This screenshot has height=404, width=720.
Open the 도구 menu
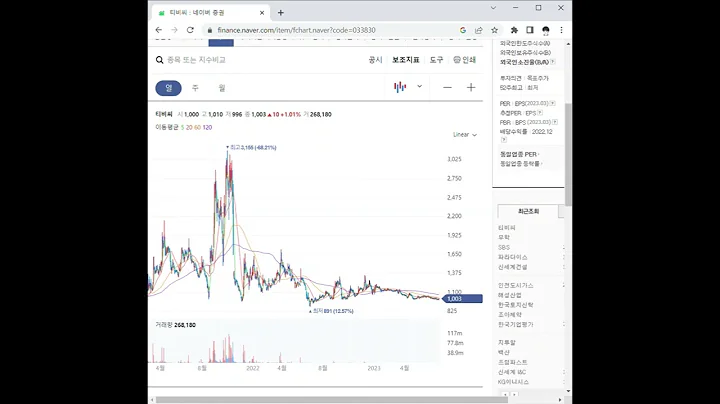[x=436, y=60]
